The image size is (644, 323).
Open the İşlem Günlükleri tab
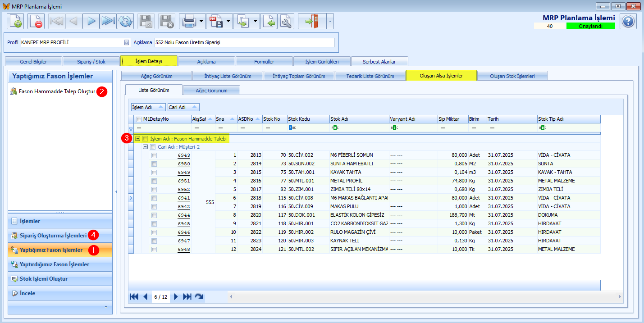(322, 61)
